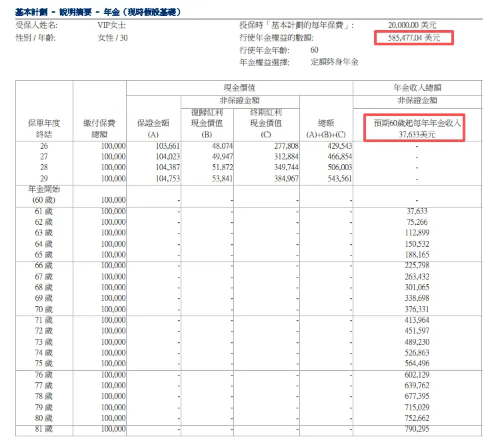Click total cash value 429,543
The image size is (504, 447).
340,146
